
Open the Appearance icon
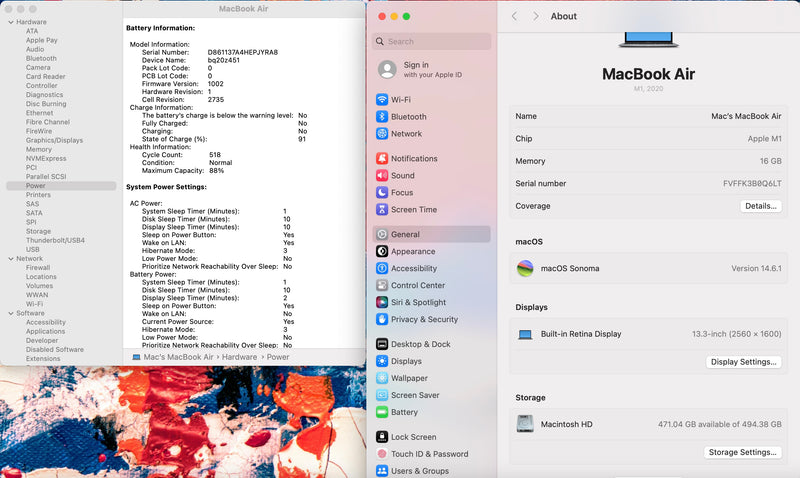point(382,251)
